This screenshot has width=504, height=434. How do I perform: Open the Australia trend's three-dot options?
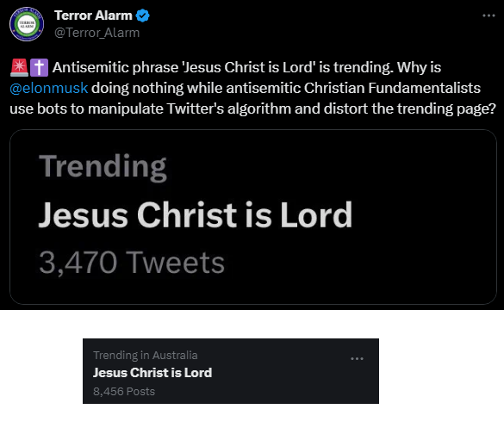(x=357, y=358)
